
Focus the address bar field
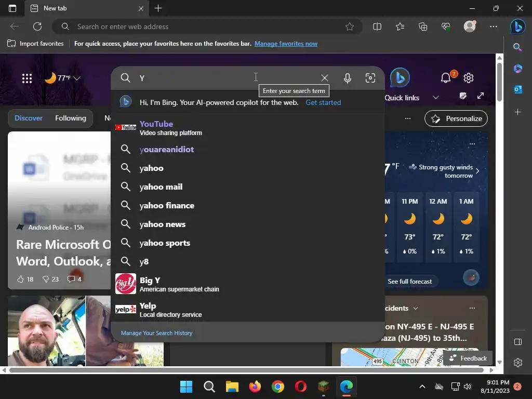click(x=207, y=26)
